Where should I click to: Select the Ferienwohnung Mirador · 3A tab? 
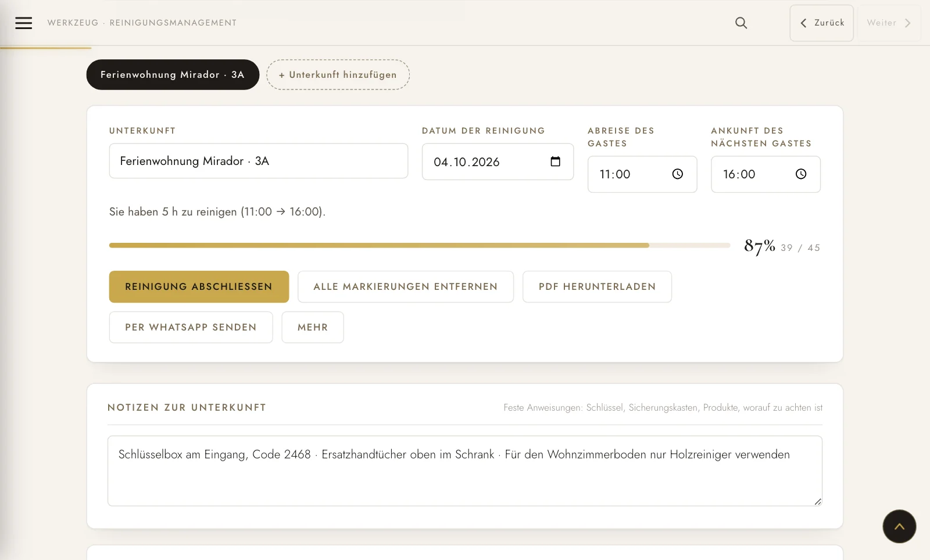pos(173,74)
